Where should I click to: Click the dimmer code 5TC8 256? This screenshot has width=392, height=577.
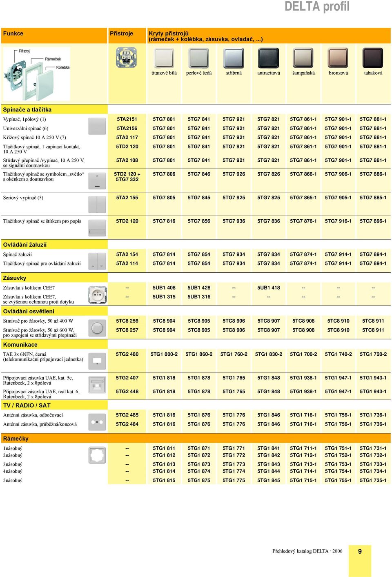click(x=127, y=321)
